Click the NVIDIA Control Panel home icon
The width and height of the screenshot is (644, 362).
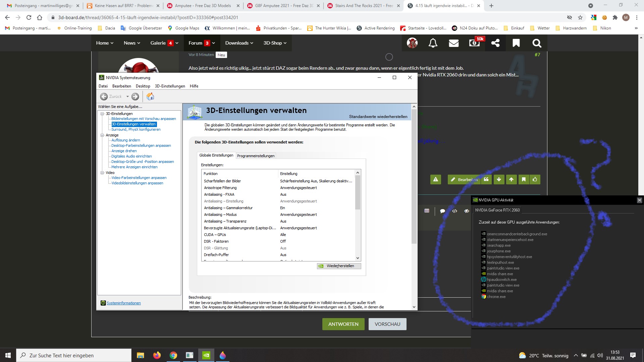tap(150, 97)
